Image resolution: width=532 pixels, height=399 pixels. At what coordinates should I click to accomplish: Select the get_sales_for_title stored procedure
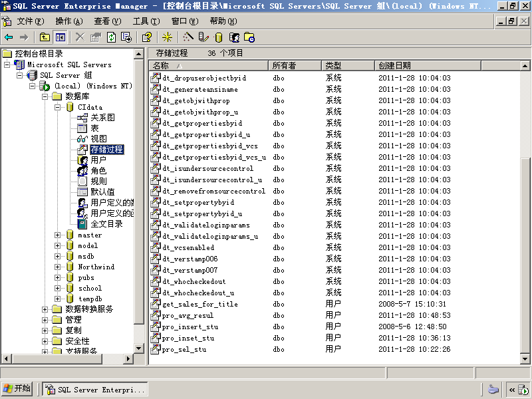tap(200, 305)
